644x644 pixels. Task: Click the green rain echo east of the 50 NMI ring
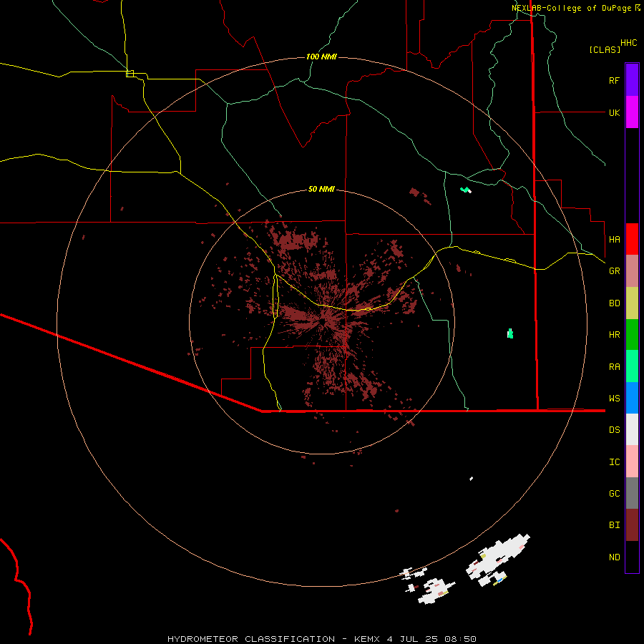click(x=510, y=333)
